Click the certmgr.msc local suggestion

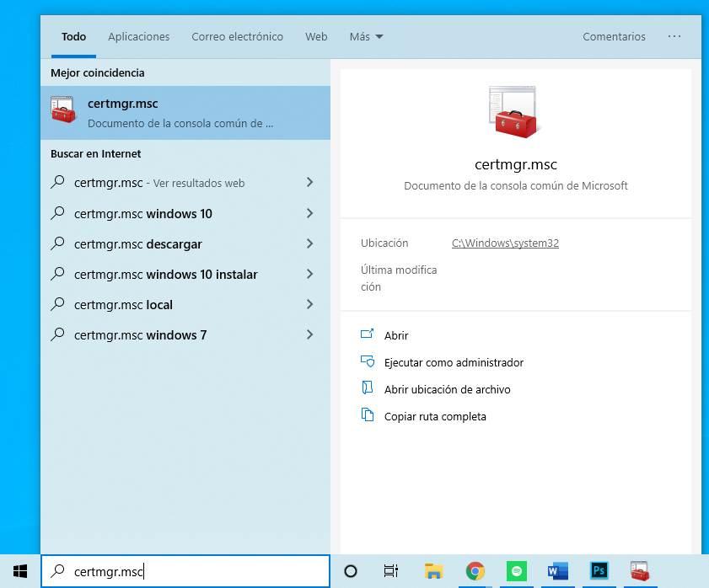[185, 304]
